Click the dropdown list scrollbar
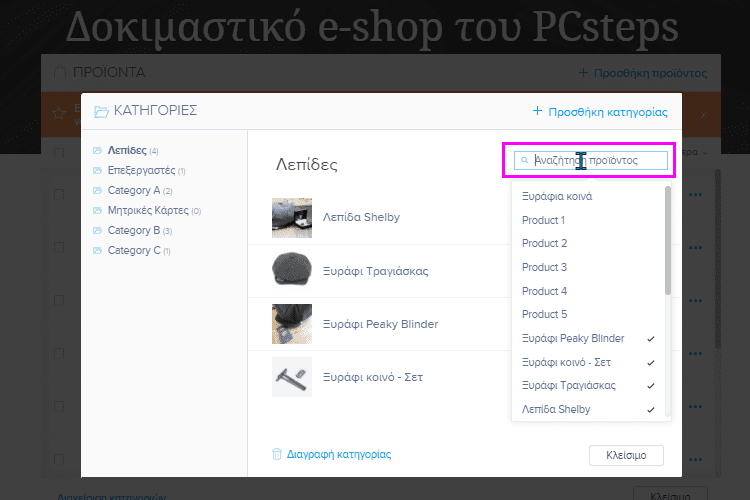Screen dimensions: 750x500 pos(668,240)
